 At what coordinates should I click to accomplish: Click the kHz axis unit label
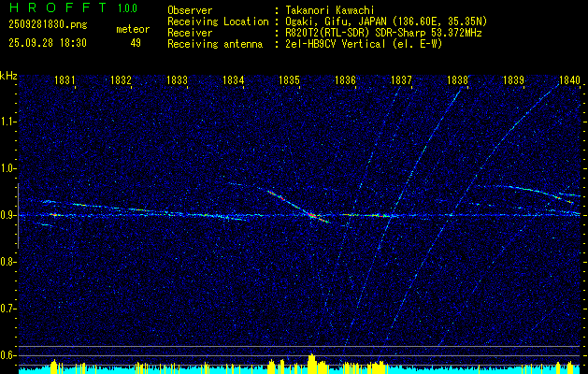[8, 76]
